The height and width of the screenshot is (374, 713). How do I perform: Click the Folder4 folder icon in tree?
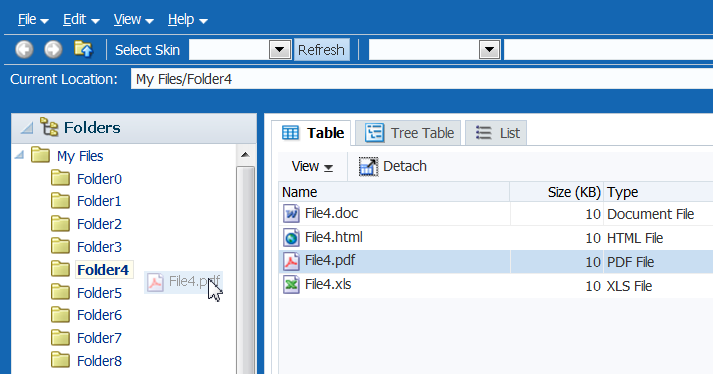60,269
